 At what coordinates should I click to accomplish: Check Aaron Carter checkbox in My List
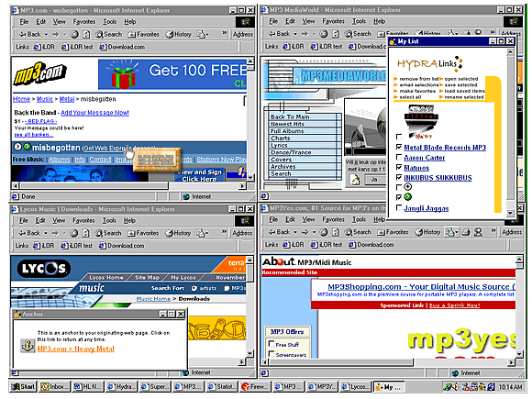click(x=399, y=157)
